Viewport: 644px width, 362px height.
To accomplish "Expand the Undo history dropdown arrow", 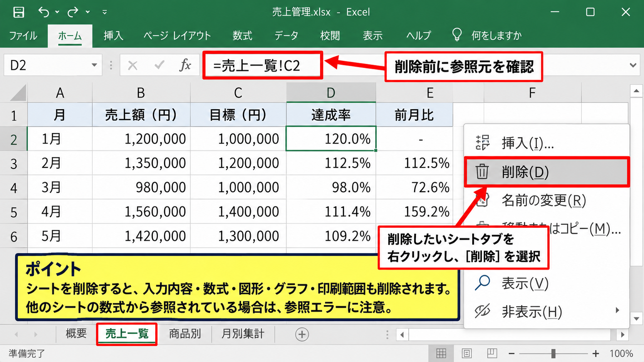I will (x=57, y=12).
